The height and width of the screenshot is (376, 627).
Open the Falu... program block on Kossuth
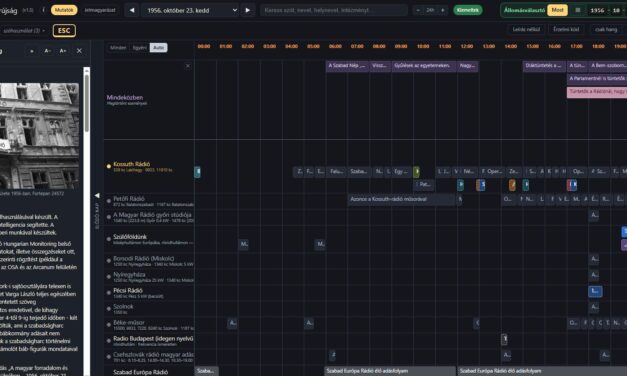pos(337,172)
